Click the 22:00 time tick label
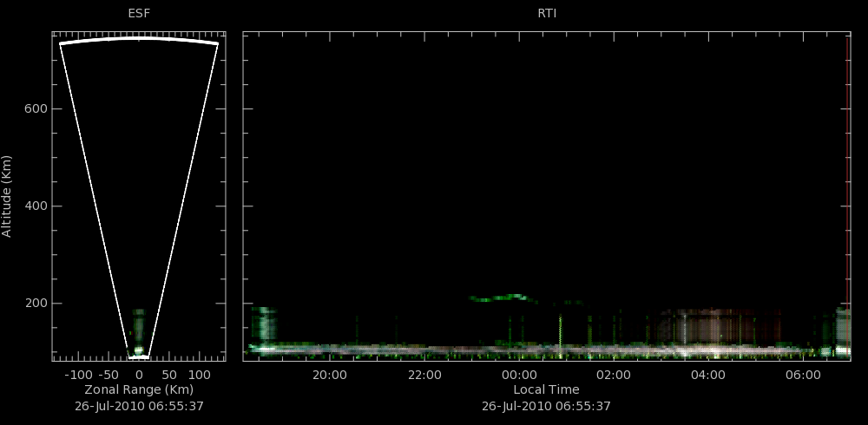 (424, 375)
